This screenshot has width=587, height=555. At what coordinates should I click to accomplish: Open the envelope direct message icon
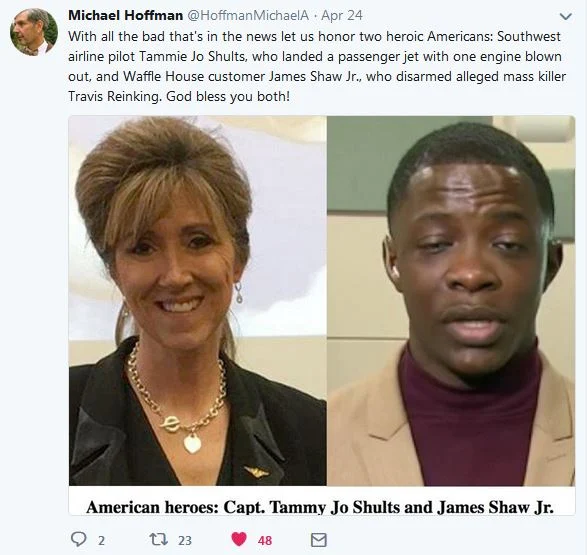pyautogui.click(x=319, y=540)
